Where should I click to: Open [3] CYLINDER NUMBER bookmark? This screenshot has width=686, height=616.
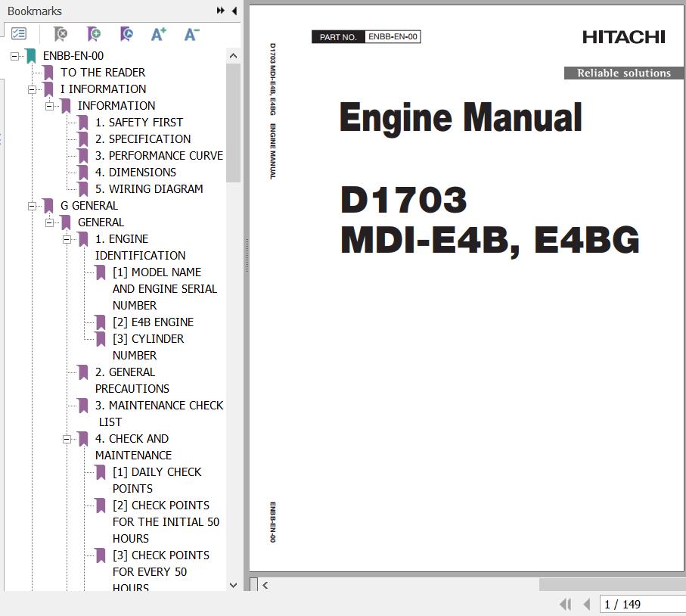point(148,347)
